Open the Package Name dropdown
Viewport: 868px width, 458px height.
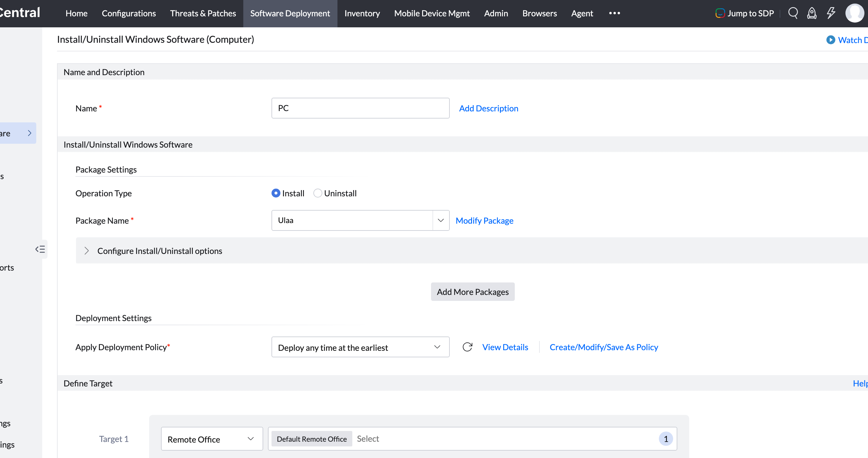pyautogui.click(x=441, y=220)
